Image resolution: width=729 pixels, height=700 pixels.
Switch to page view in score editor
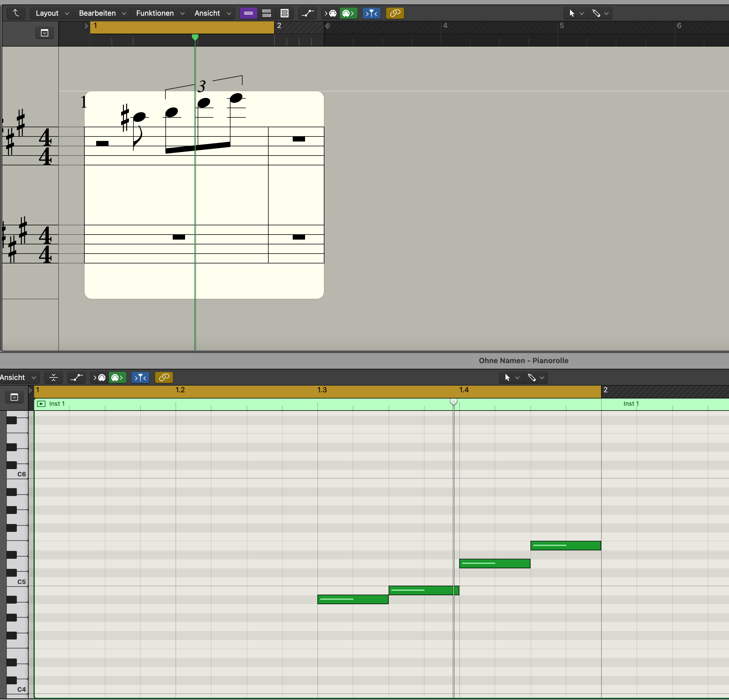click(x=285, y=13)
